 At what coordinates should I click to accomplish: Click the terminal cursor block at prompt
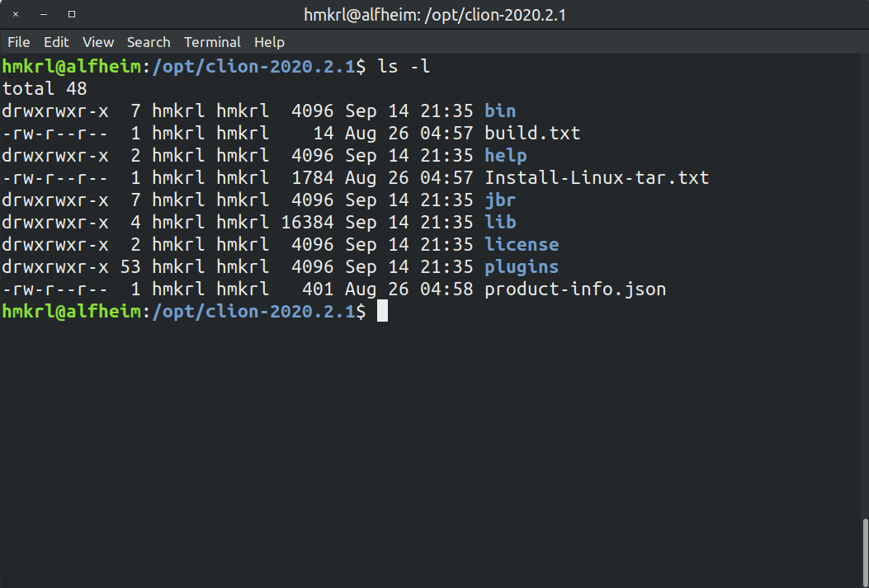click(382, 311)
